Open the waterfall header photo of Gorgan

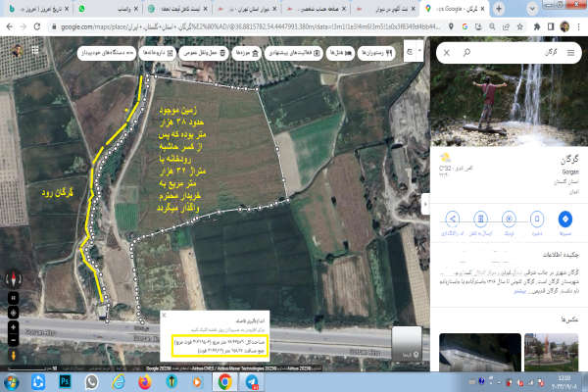(509, 105)
